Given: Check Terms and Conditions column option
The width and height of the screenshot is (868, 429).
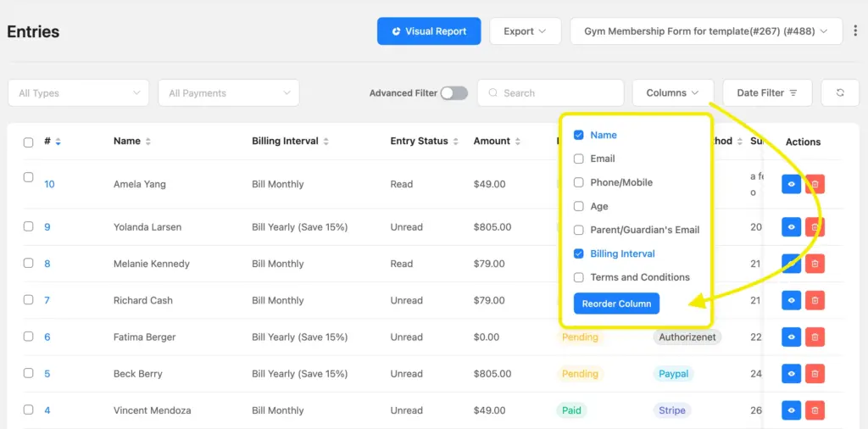Looking at the screenshot, I should 578,277.
